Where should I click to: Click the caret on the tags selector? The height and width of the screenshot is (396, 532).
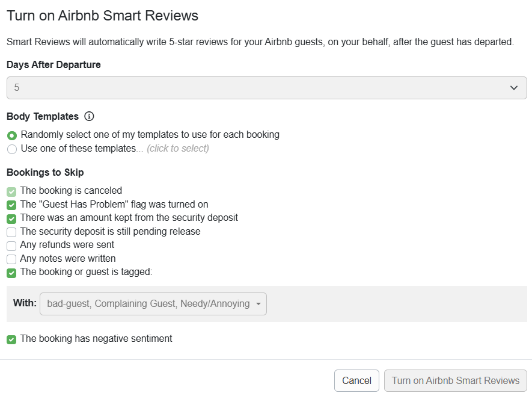pos(258,304)
